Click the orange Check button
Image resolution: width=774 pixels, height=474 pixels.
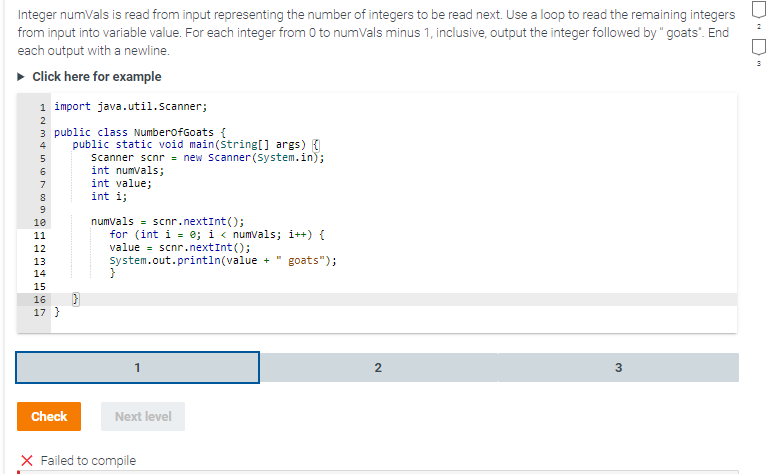point(49,416)
